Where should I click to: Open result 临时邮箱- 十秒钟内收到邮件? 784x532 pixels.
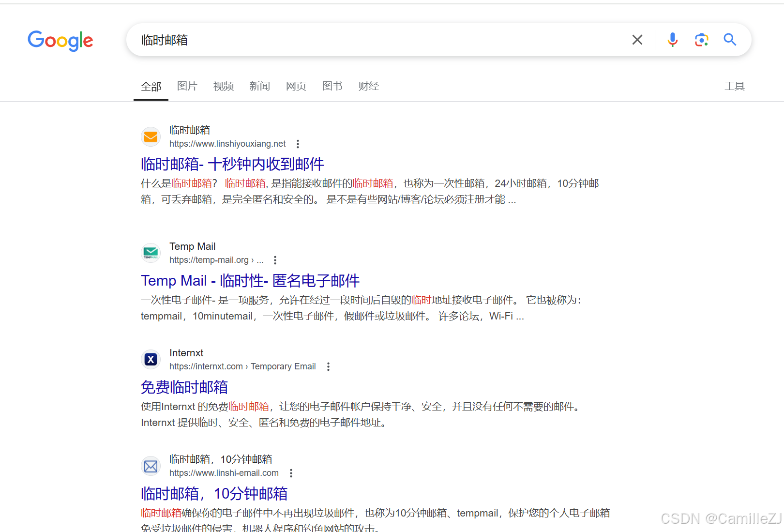click(232, 164)
